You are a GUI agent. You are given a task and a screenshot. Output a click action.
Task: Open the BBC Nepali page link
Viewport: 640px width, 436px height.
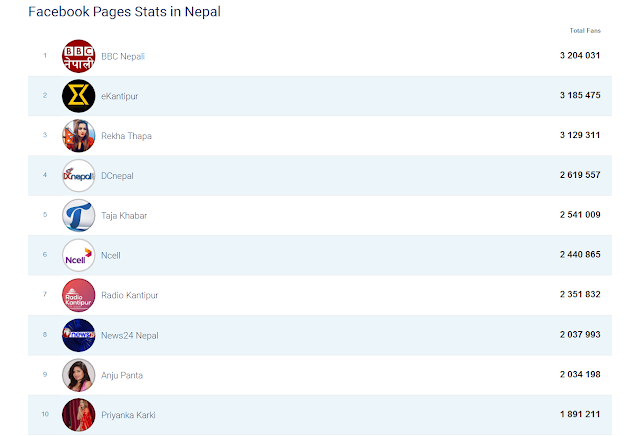123,56
